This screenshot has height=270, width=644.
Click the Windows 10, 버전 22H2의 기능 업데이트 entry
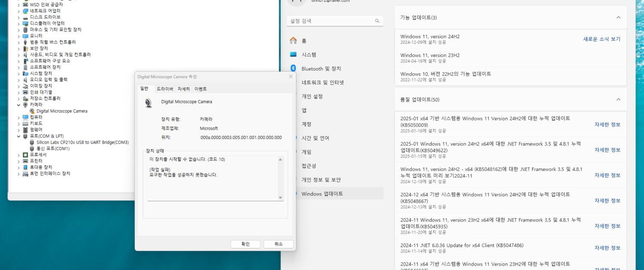pos(510,76)
